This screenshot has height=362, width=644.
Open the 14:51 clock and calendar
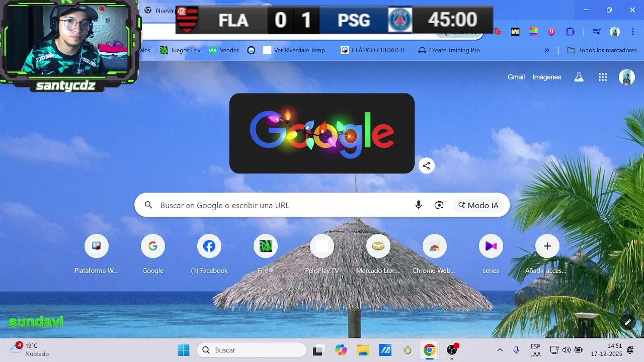(607, 350)
